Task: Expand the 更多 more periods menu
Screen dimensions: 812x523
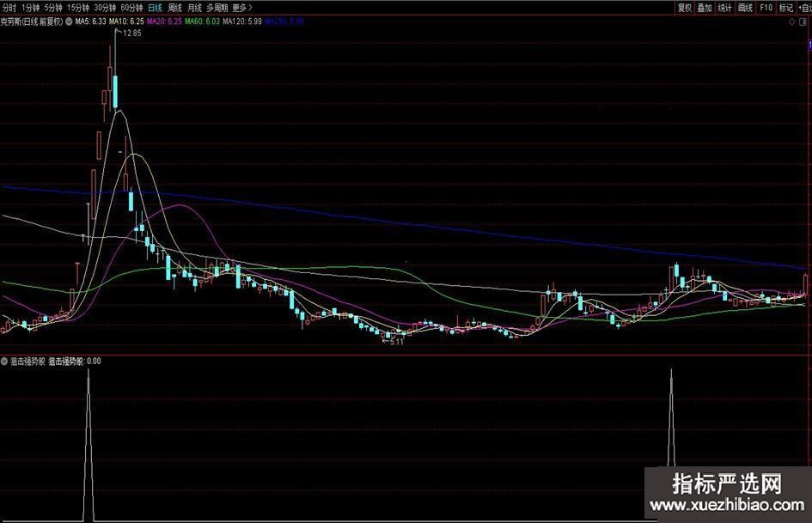Action: (x=241, y=8)
